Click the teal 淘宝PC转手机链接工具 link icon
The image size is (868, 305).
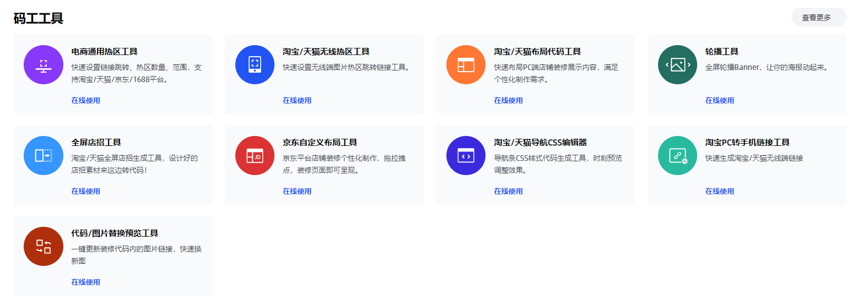[677, 156]
